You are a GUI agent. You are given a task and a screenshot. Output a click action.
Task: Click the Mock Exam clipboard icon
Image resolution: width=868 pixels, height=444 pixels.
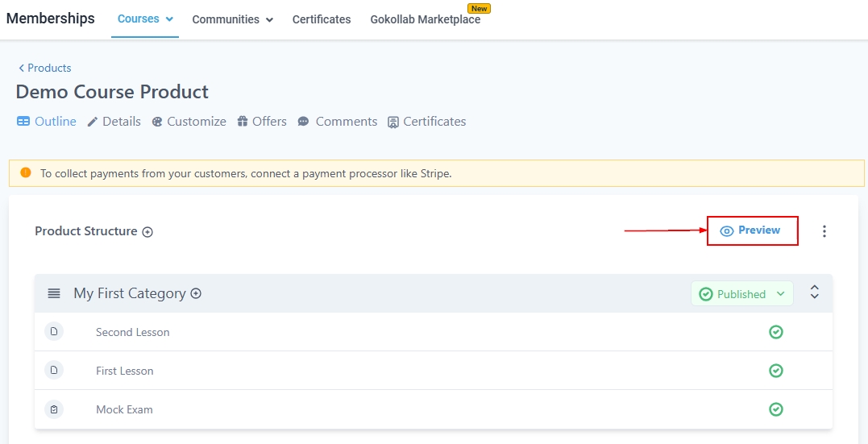(54, 409)
